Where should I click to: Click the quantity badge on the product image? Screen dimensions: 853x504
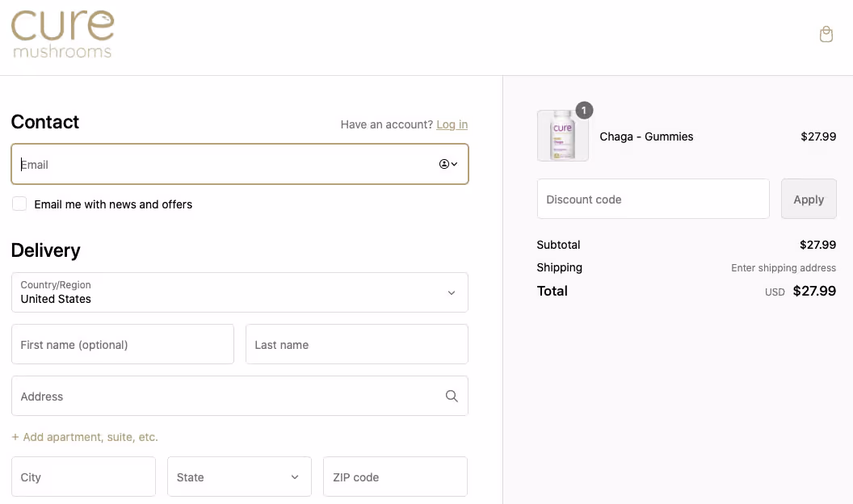pyautogui.click(x=584, y=111)
